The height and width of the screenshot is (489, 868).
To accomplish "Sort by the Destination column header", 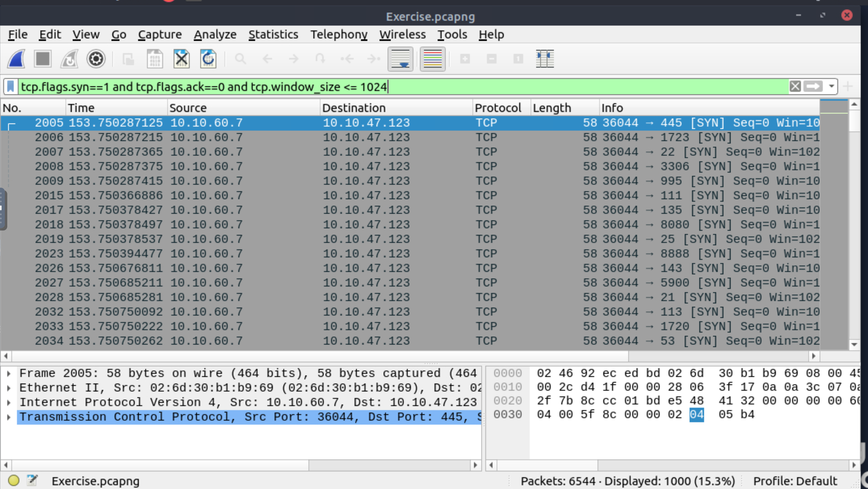I will pos(396,108).
